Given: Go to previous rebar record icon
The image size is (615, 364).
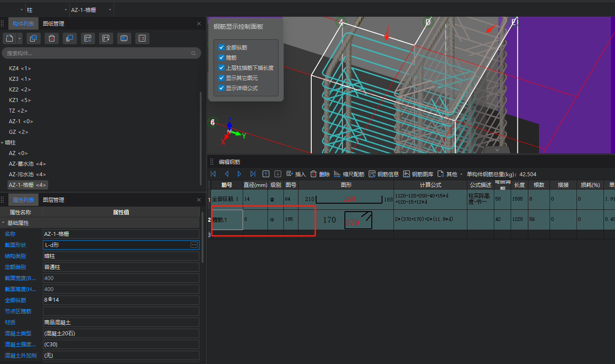Looking at the screenshot, I should click(227, 174).
